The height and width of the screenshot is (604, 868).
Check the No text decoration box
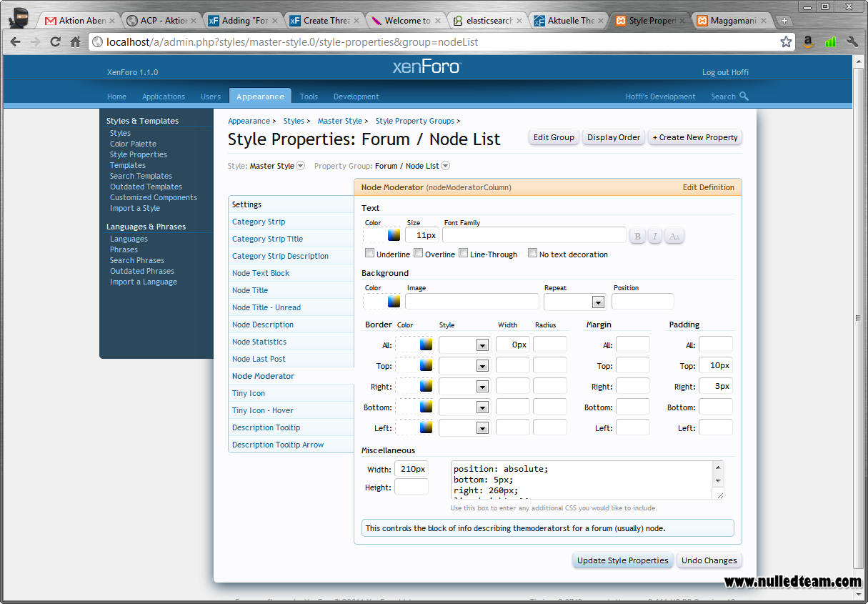pyautogui.click(x=532, y=253)
